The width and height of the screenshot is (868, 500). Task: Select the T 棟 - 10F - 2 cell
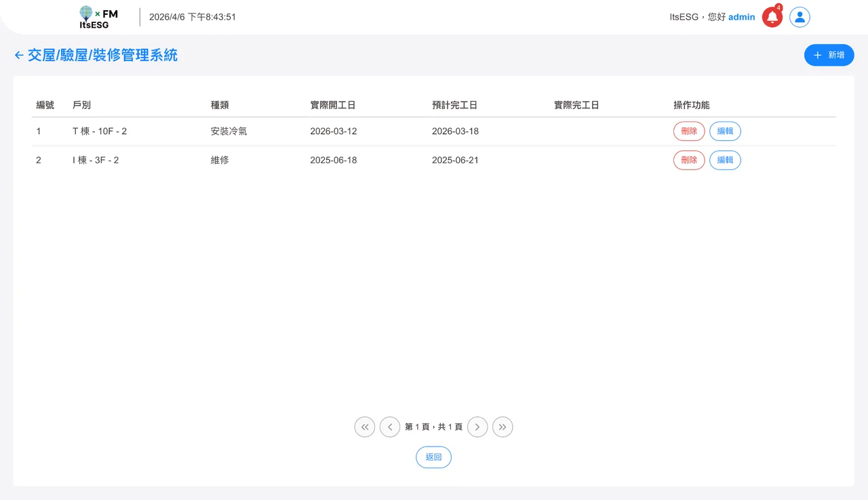point(100,131)
